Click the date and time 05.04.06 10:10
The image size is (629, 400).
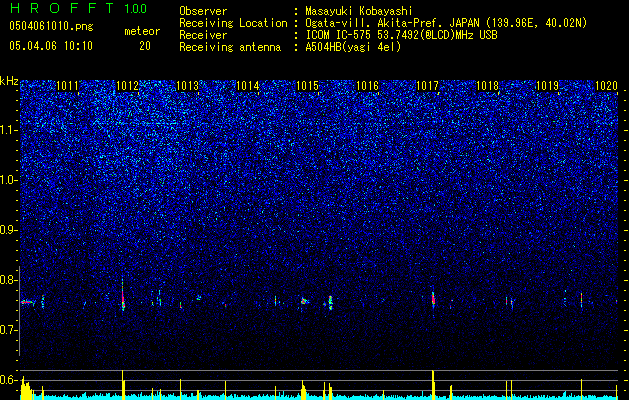click(51, 46)
